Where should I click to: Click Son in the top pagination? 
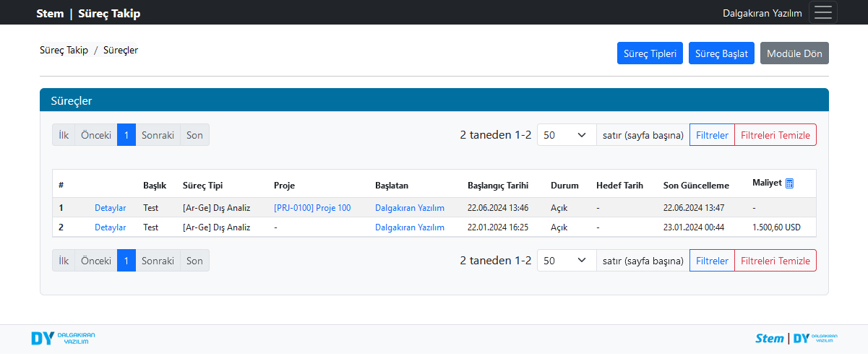[194, 135]
